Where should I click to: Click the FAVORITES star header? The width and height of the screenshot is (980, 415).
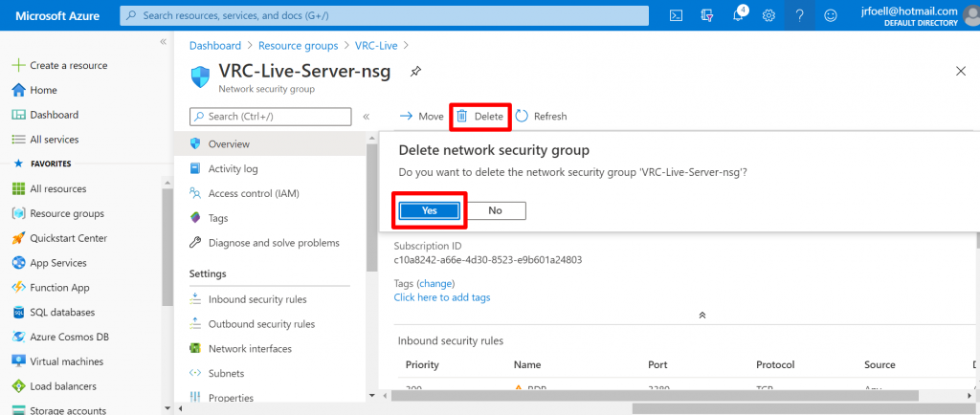42,164
